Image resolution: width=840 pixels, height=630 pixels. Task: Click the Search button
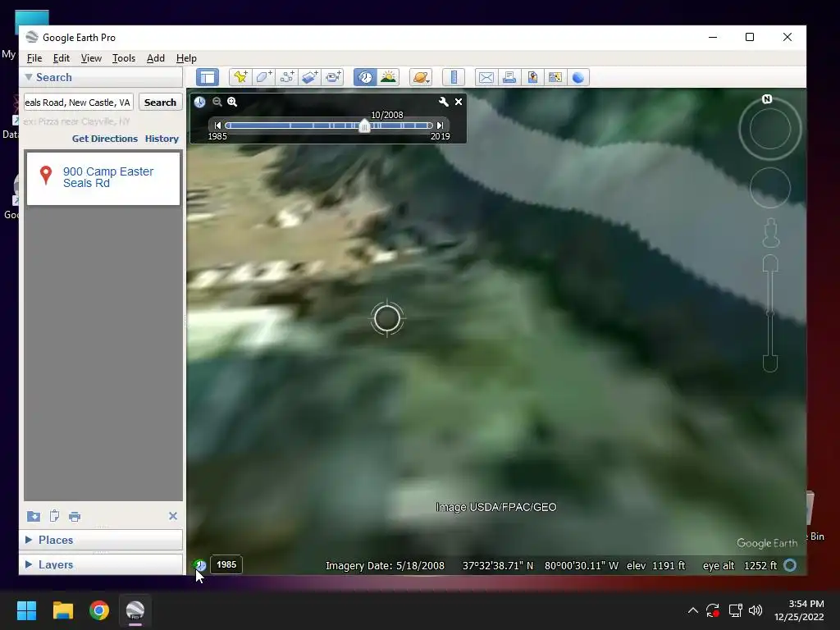[160, 103]
